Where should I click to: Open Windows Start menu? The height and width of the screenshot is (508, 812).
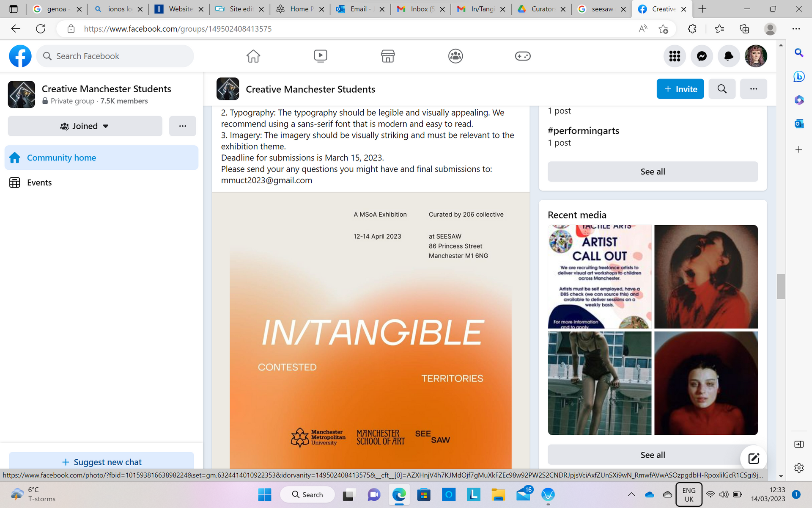click(x=265, y=494)
